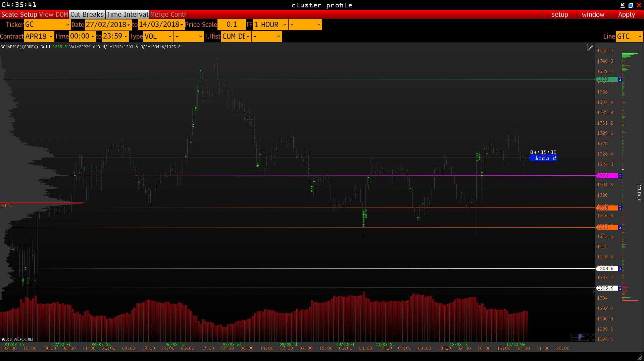Click the magenta 1323 price level label

607,176
